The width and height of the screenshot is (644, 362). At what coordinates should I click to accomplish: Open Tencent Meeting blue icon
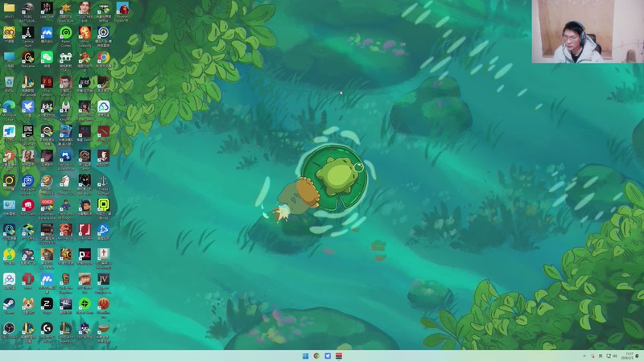[47, 32]
